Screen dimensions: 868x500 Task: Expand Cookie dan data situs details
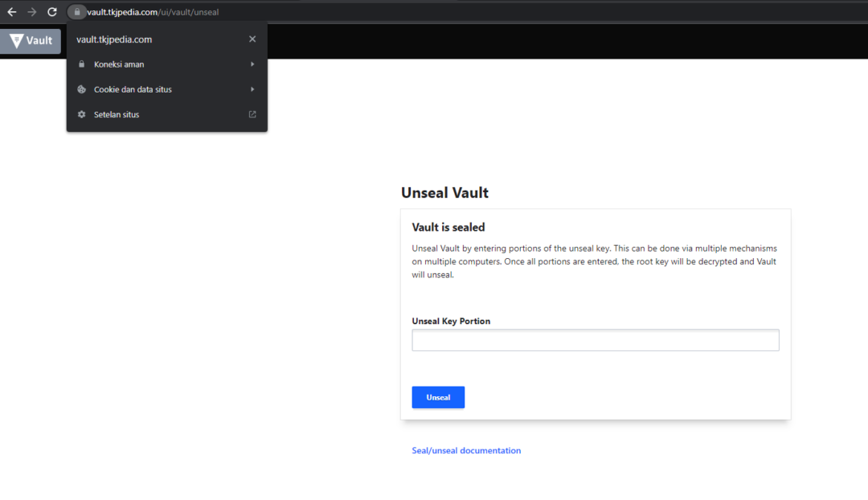coord(253,89)
